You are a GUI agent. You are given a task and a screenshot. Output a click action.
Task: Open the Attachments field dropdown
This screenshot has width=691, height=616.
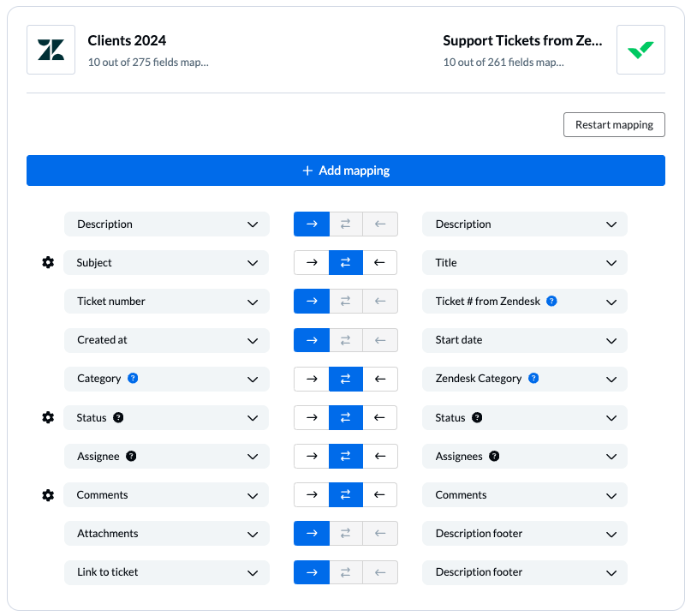(167, 534)
